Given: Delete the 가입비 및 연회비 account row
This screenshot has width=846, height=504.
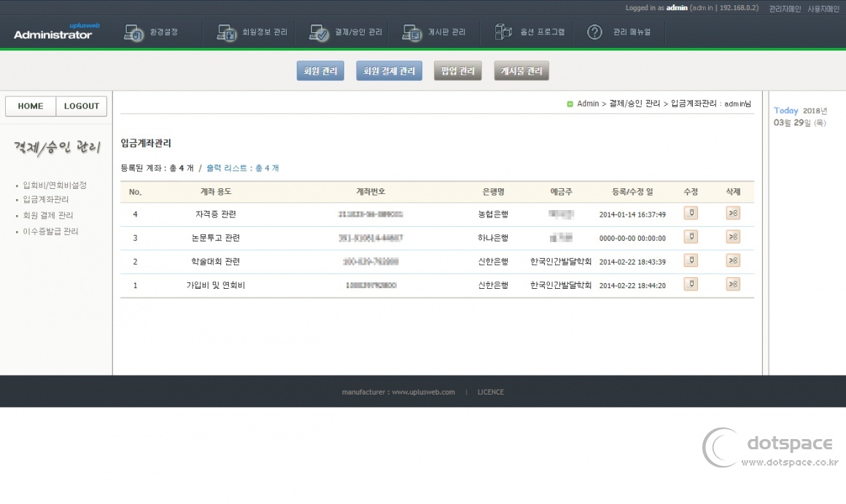Looking at the screenshot, I should click(x=733, y=284).
